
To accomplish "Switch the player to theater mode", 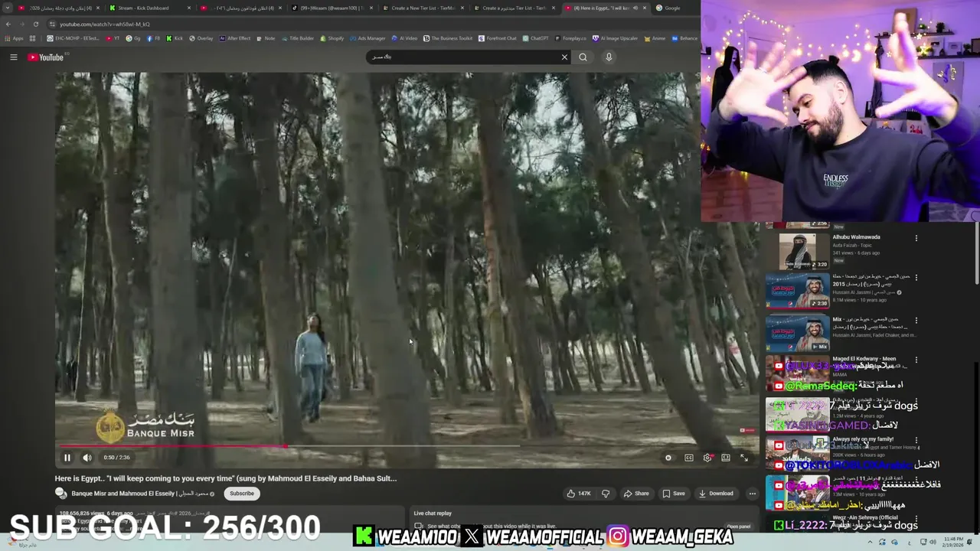I will pyautogui.click(x=726, y=458).
